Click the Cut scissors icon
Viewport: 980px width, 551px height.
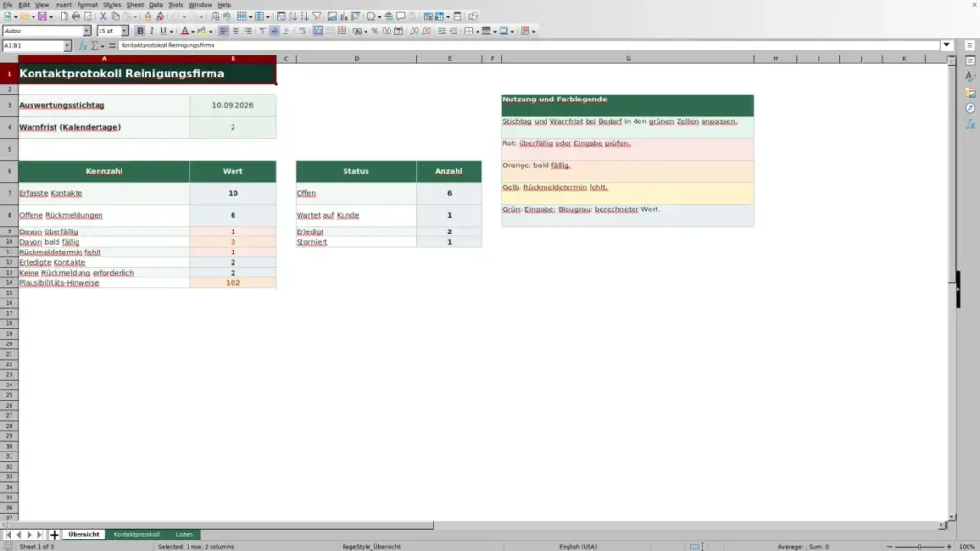(x=103, y=17)
